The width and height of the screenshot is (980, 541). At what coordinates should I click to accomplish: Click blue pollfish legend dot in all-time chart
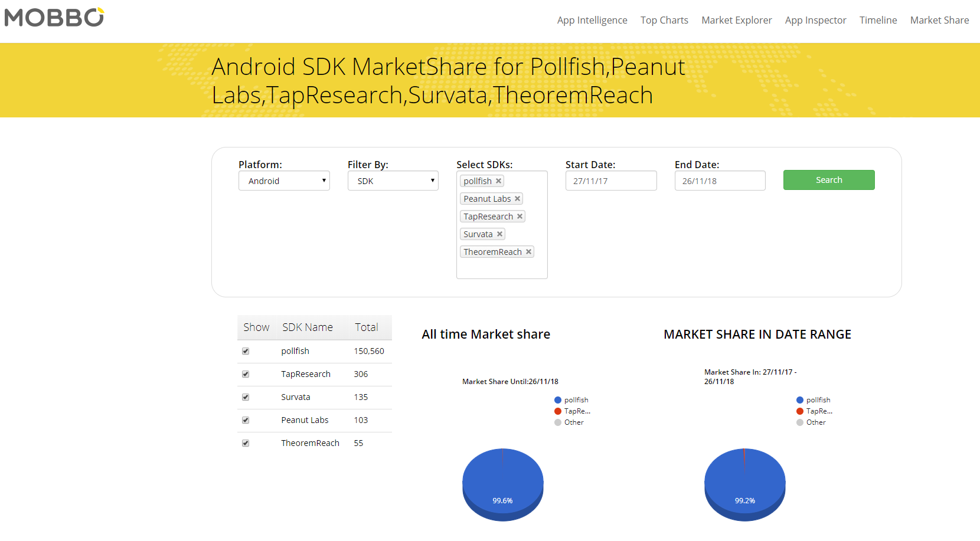558,400
